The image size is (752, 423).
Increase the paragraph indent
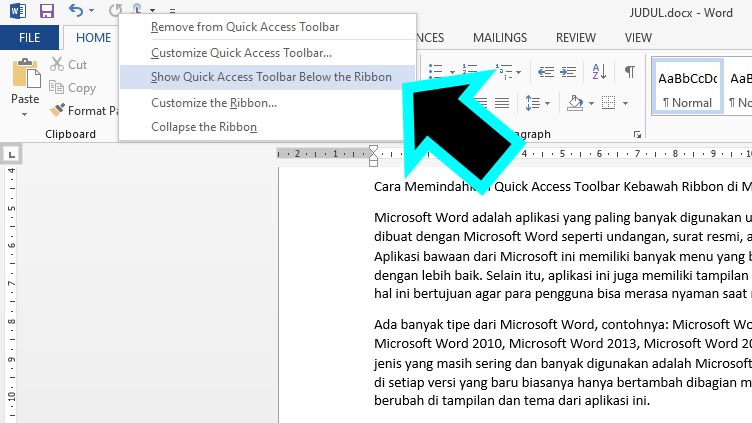click(x=568, y=72)
